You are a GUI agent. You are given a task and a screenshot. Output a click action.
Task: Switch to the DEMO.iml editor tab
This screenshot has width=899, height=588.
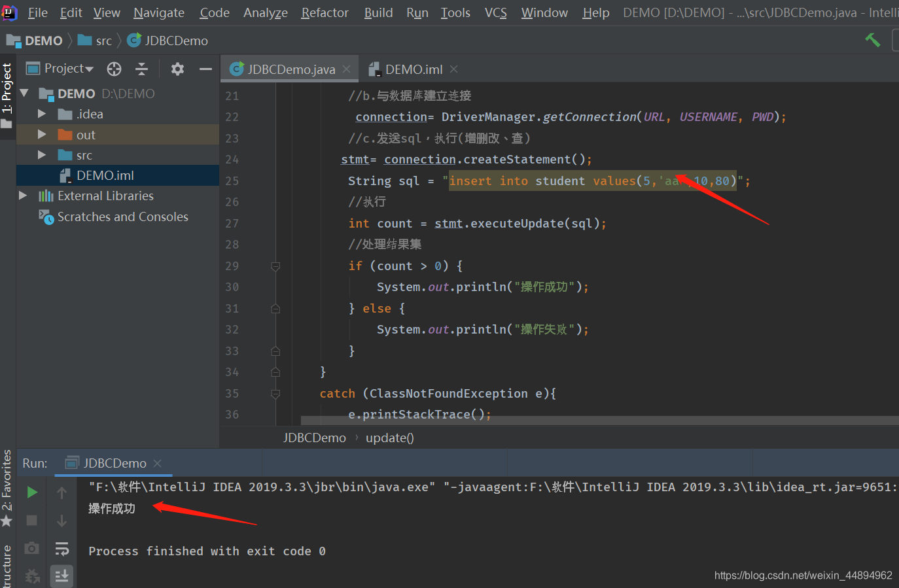tap(414, 69)
